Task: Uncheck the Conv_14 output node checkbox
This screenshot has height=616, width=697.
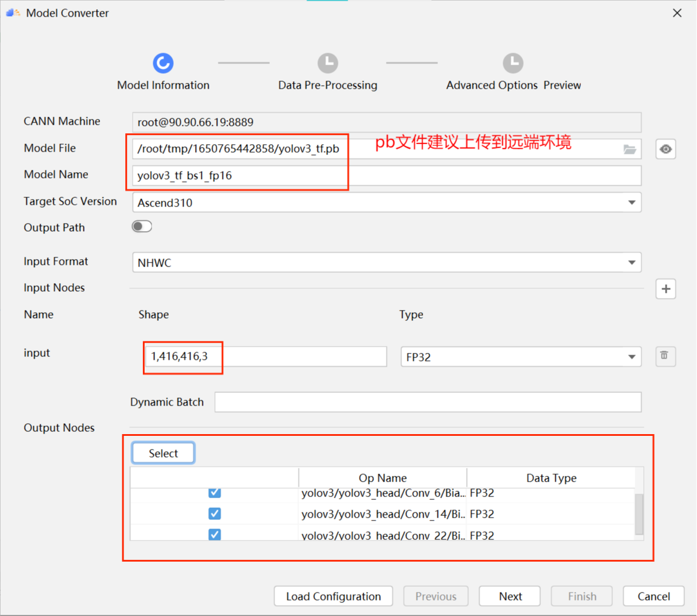Action: tap(214, 514)
